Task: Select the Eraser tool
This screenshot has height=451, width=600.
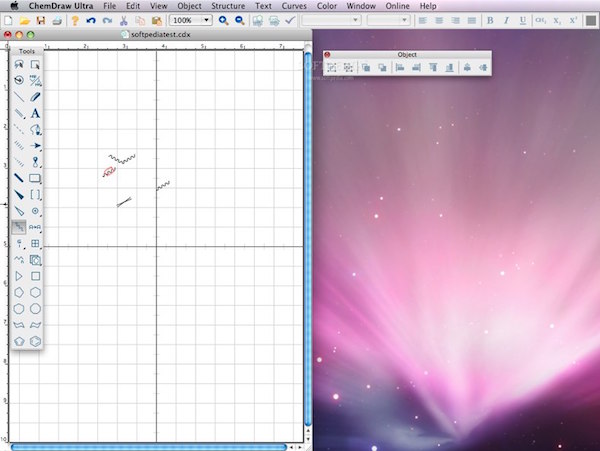Action: (36, 97)
